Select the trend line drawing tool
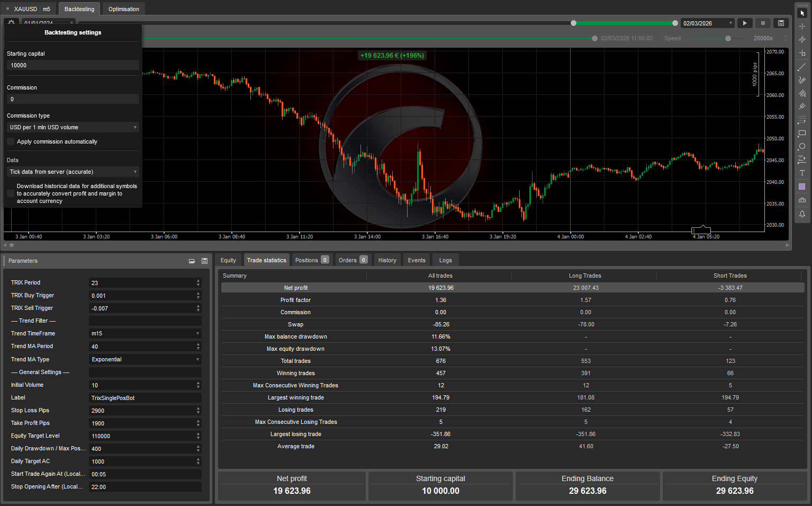The height and width of the screenshot is (506, 812). [802, 67]
